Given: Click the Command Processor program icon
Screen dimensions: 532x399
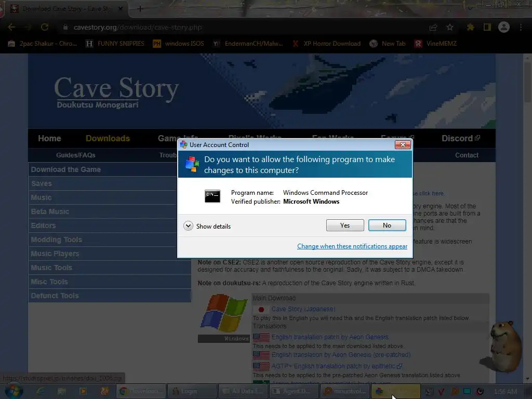Looking at the screenshot, I should tap(212, 196).
